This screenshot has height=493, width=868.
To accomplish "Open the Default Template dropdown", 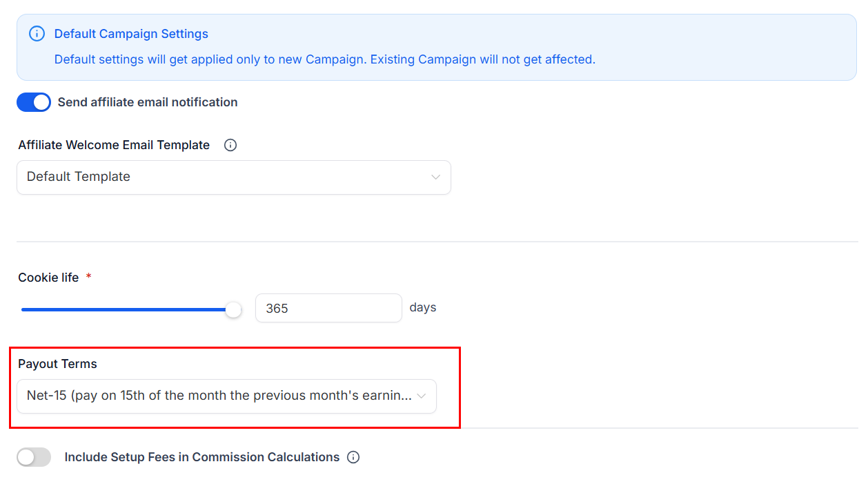I will point(233,177).
